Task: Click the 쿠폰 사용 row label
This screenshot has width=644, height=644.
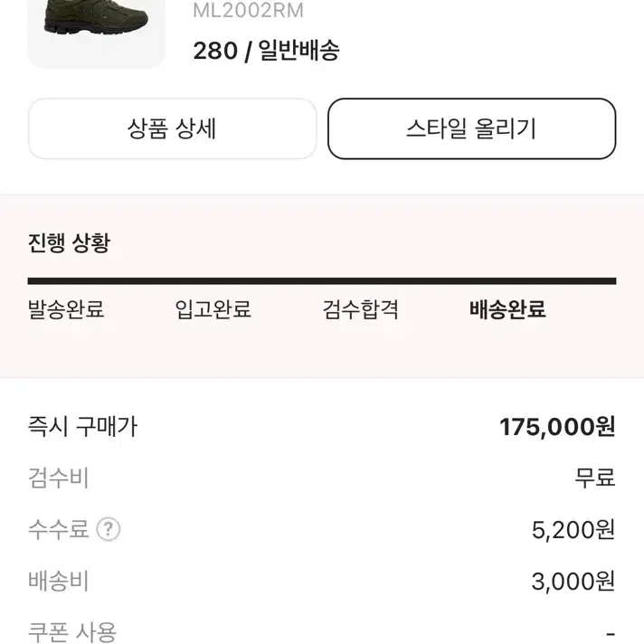Action: pyautogui.click(x=72, y=632)
